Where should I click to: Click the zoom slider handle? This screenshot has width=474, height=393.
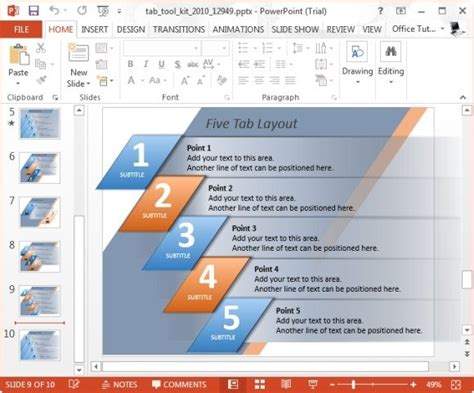pyautogui.click(x=353, y=385)
